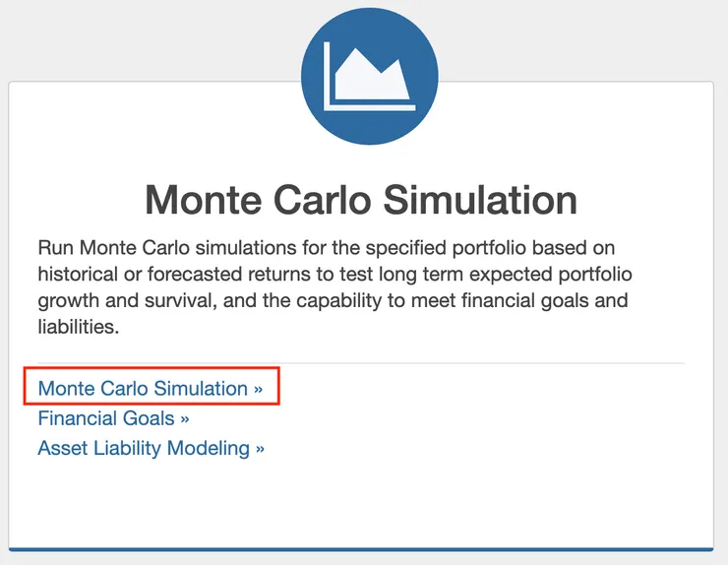This screenshot has width=728, height=565.
Task: Open the Asset Liability Modeling link
Action: [144, 448]
